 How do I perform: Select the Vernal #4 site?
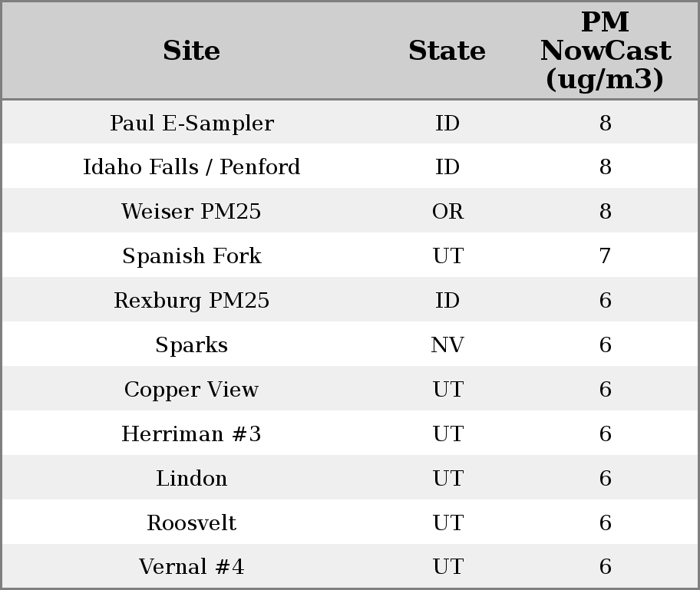[x=191, y=567]
